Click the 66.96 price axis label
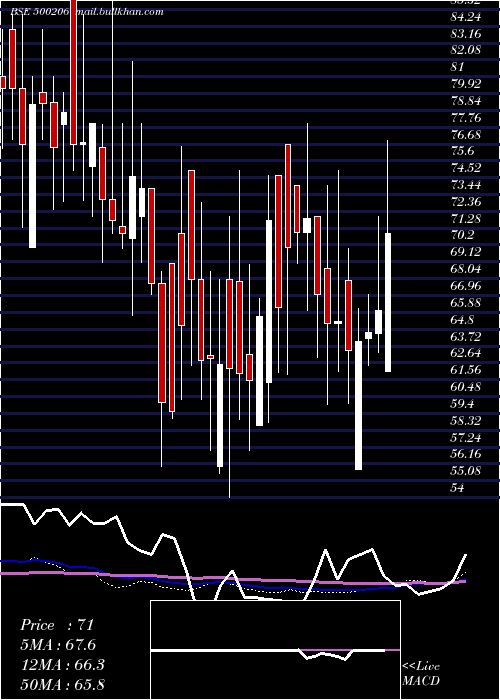The image size is (500, 700). pos(466,286)
